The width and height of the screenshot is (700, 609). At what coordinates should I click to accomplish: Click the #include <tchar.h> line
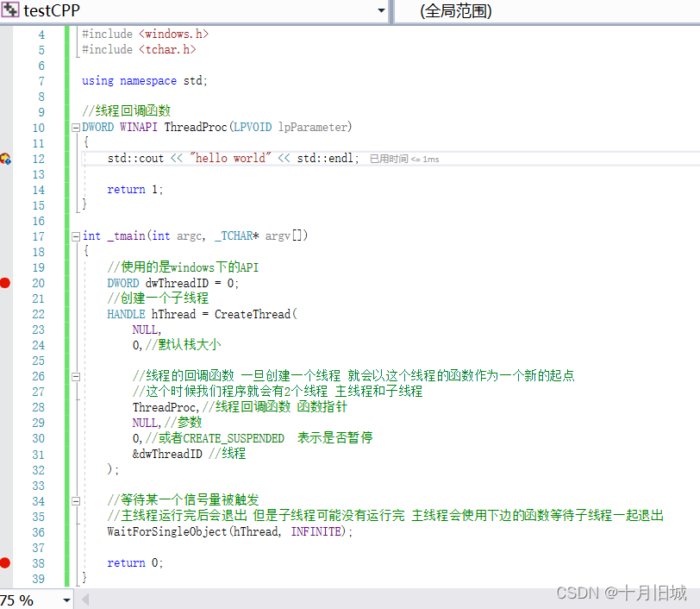point(139,49)
